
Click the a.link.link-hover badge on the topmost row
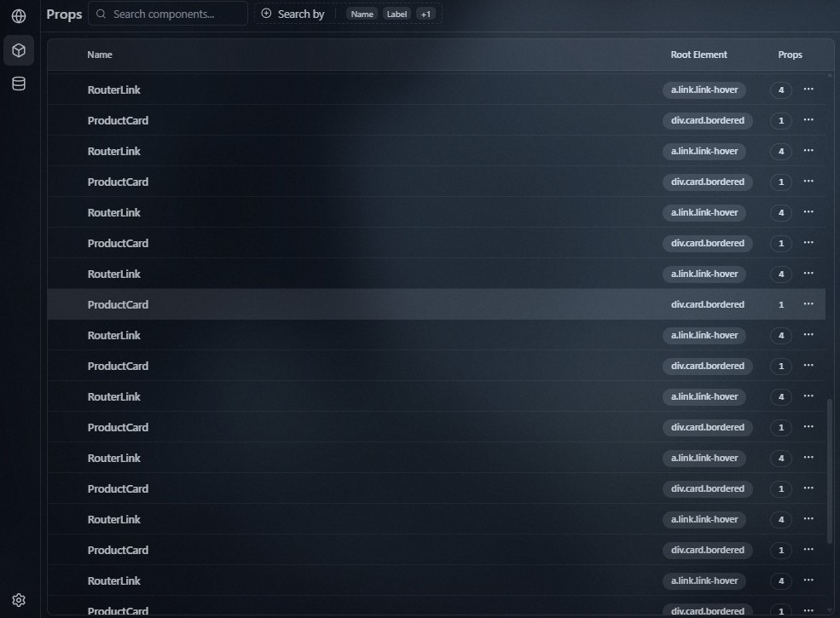[x=704, y=90]
